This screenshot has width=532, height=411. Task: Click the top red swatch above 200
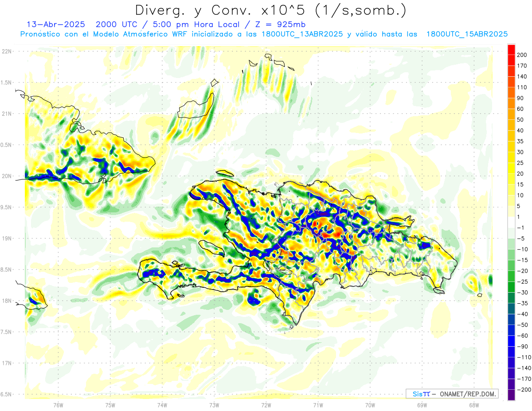(512, 49)
